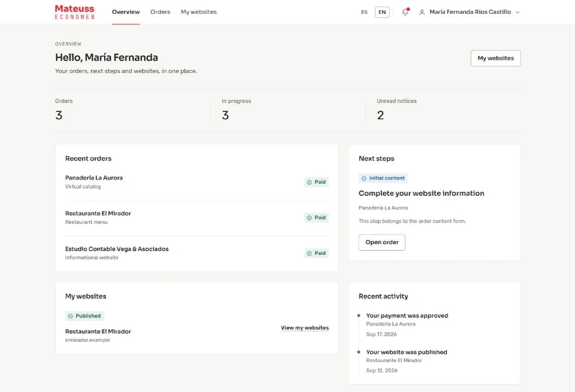
Task: Click the Mateuss Econoweb logo
Action: point(74,12)
